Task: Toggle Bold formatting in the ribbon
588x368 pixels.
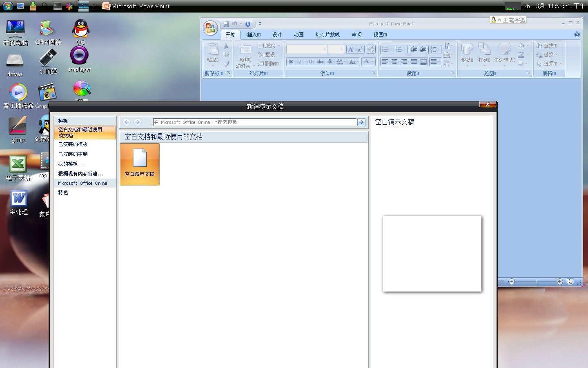Action: pos(291,62)
